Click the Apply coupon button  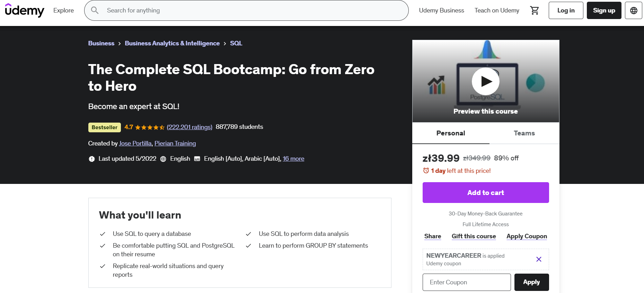click(531, 282)
